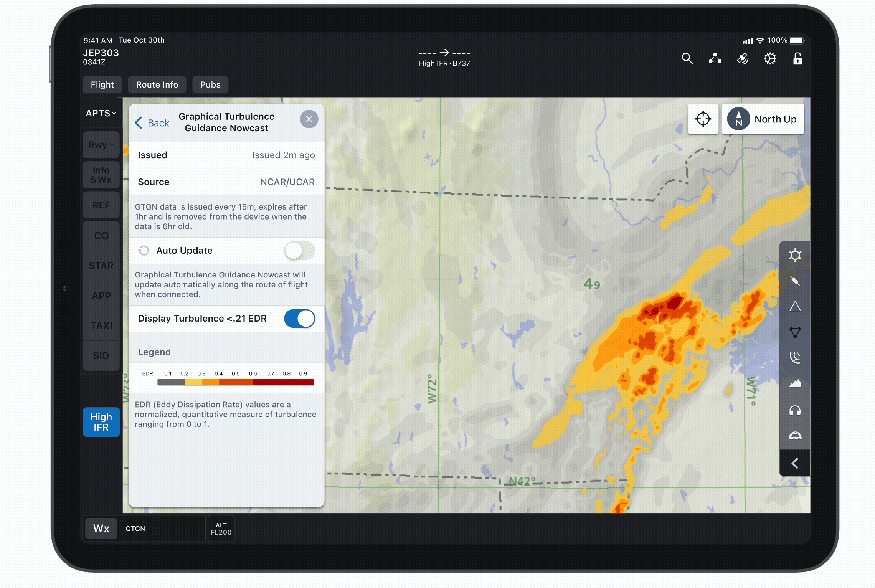Screen dimensions: 875x588
Task: Open the Route Info tab
Action: 157,85
